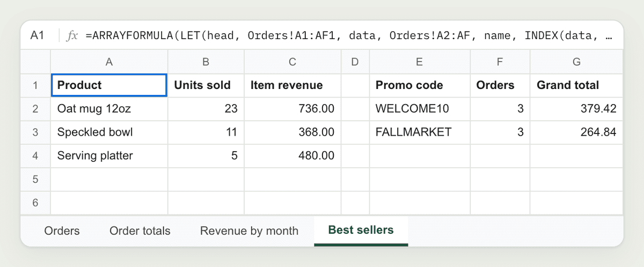644x267 pixels.
Task: Click the Promo code header cell
Action: (x=420, y=85)
